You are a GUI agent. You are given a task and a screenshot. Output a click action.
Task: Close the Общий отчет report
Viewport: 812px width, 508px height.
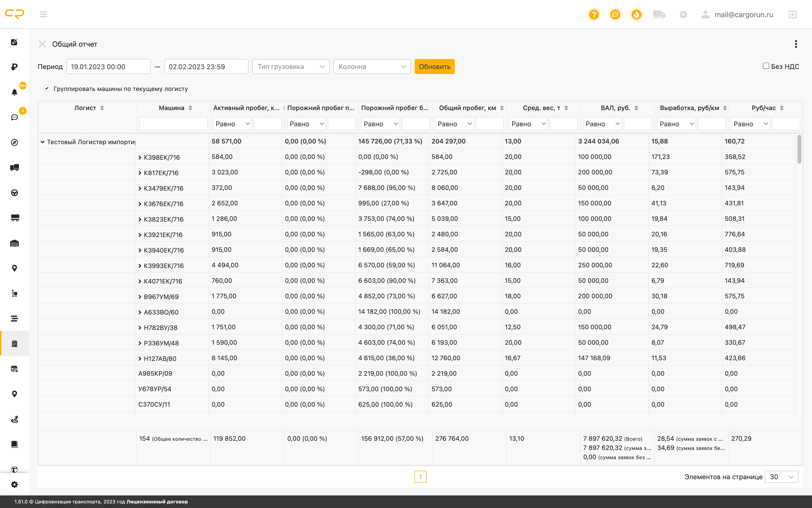tap(42, 44)
